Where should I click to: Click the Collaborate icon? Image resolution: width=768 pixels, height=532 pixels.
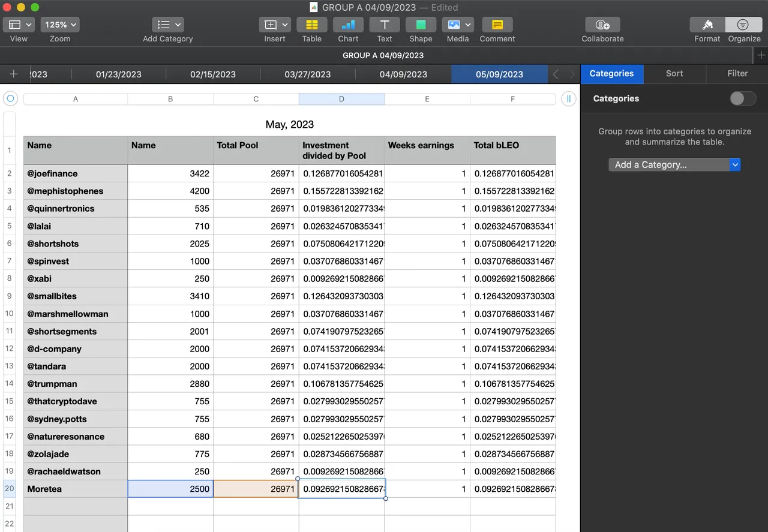coord(602,25)
